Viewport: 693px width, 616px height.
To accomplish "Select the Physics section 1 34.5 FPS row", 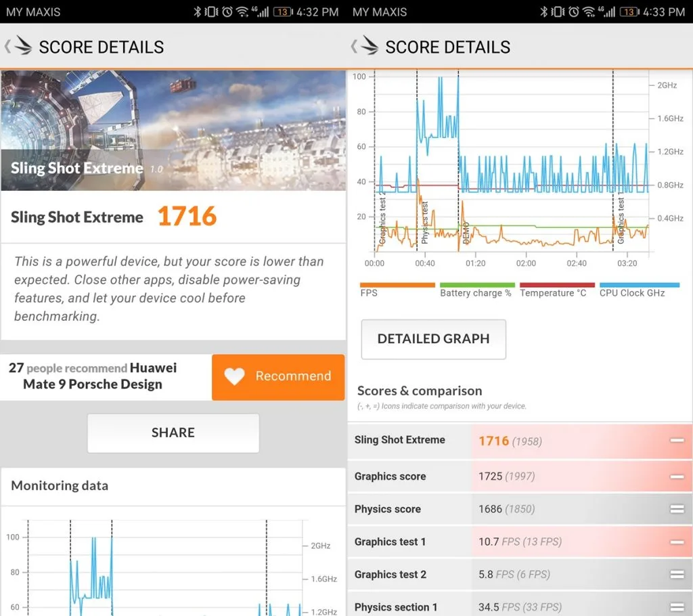I will [x=520, y=604].
